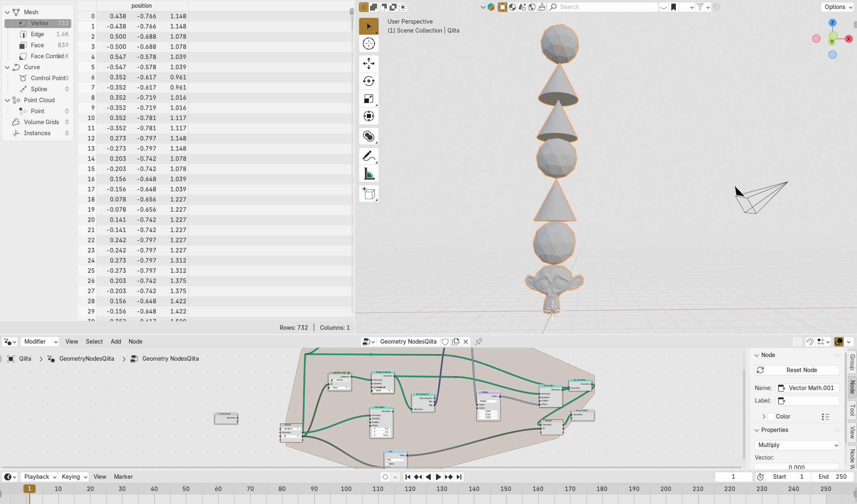Click the Reset Node button
Viewport: 857px width, 504px height.
tap(797, 370)
